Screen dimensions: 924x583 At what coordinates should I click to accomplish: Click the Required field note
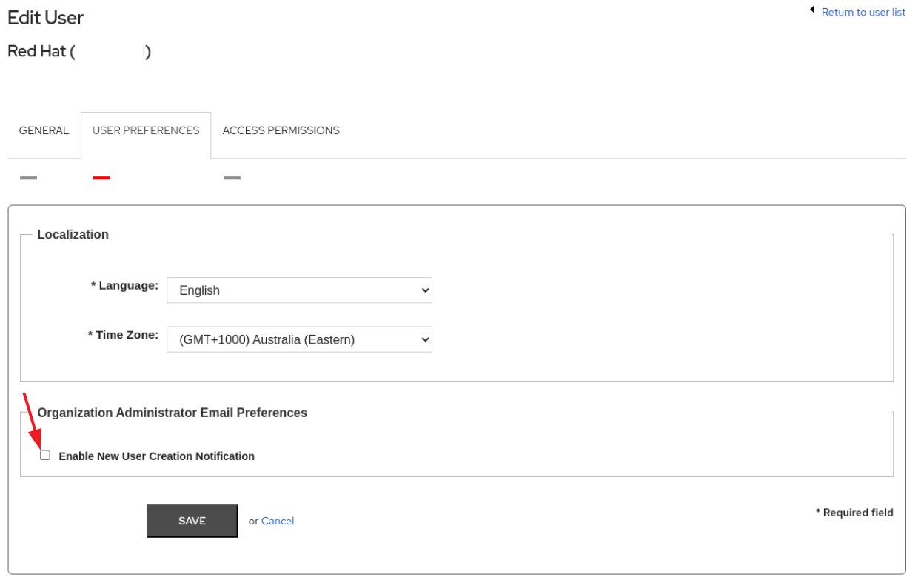pos(854,512)
